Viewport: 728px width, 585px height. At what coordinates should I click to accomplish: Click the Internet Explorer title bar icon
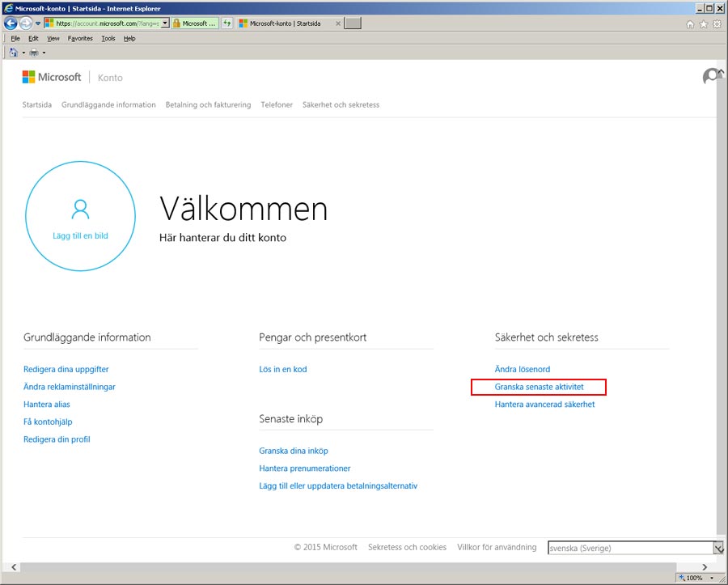pyautogui.click(x=8, y=8)
